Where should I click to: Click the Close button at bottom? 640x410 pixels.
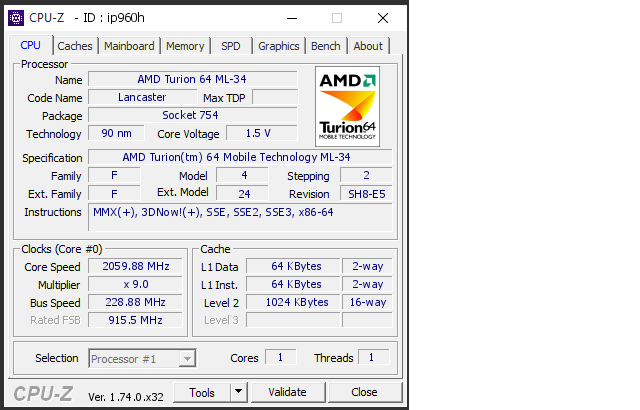(x=364, y=392)
